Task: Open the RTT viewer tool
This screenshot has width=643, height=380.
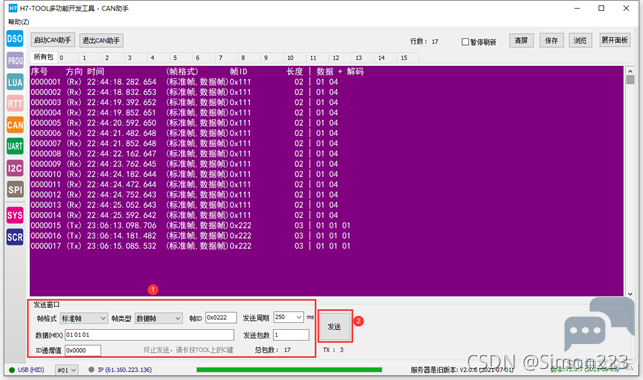Action: coord(15,104)
